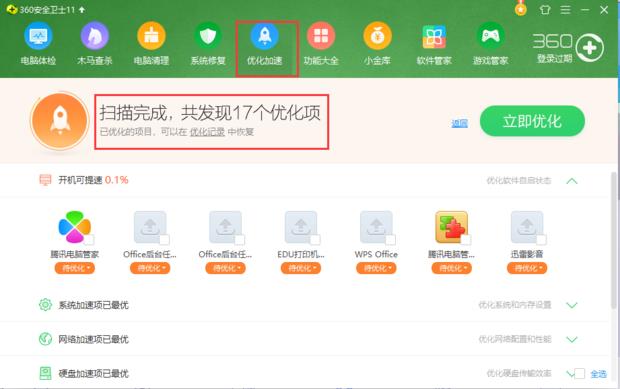Image resolution: width=620 pixels, height=389 pixels.
Task: Click the WPS Office startup item icon
Action: click(x=376, y=227)
